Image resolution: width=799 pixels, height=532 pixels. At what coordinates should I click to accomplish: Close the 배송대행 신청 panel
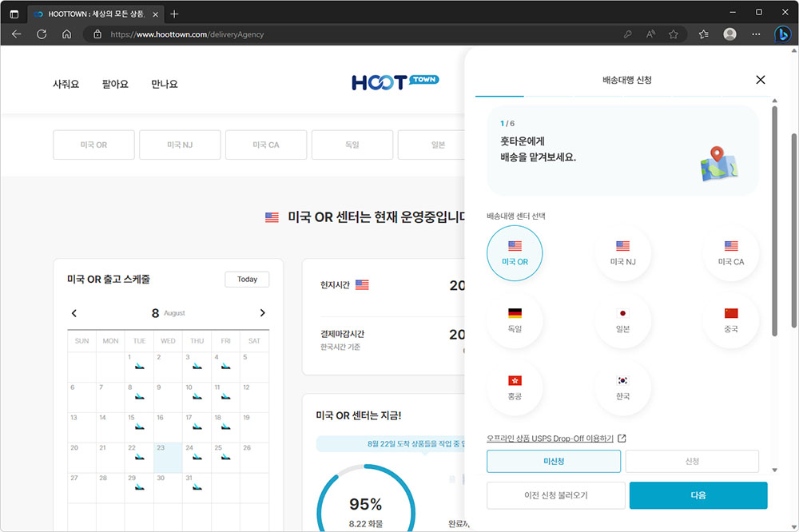point(761,80)
